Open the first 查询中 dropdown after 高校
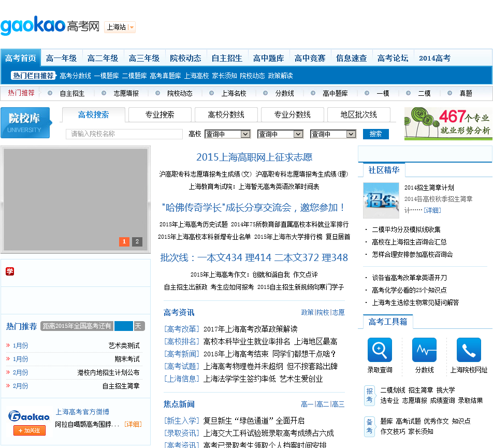This screenshot has height=448, width=493. pyautogui.click(x=228, y=134)
